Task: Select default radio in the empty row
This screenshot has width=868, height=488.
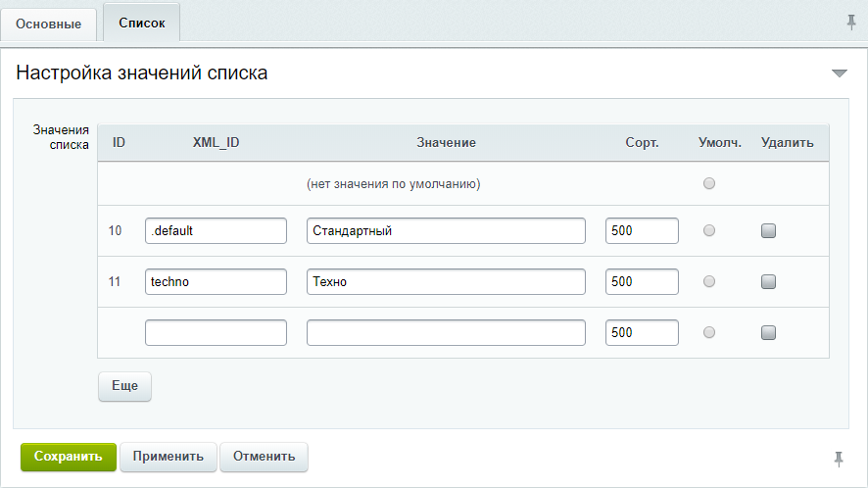Action: 709,332
